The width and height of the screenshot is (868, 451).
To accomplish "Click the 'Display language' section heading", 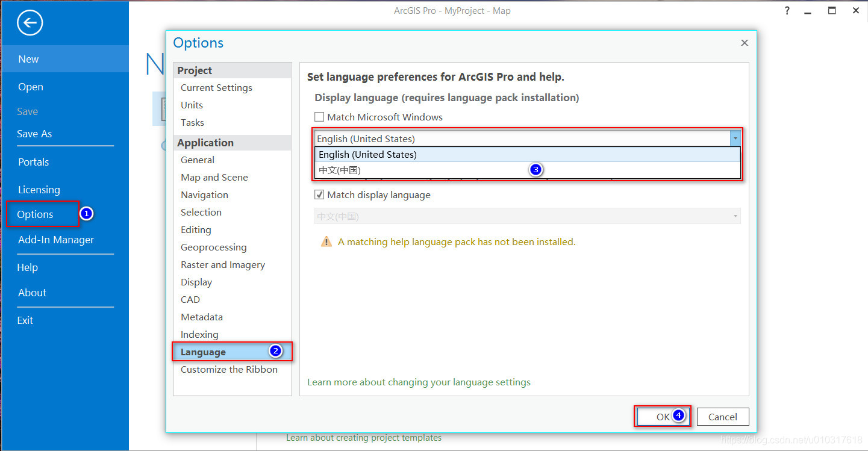I will tap(446, 98).
